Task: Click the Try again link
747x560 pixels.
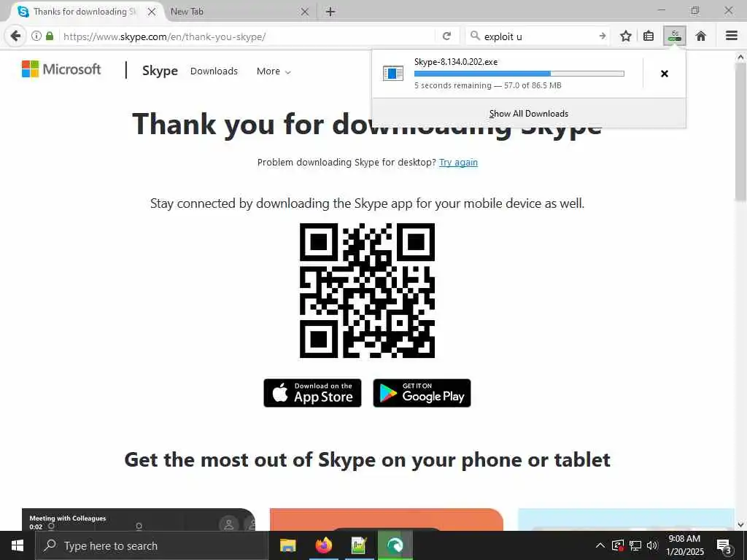Action: coord(458,163)
